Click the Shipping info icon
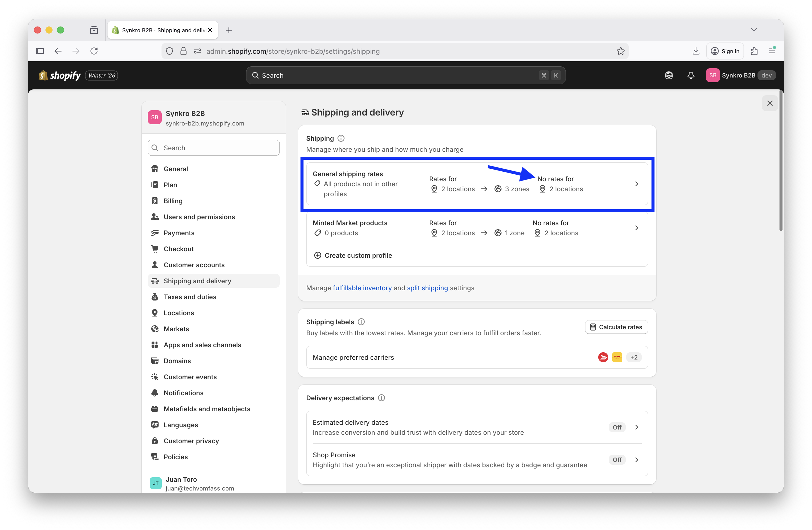This screenshot has height=530, width=812. [x=341, y=138]
